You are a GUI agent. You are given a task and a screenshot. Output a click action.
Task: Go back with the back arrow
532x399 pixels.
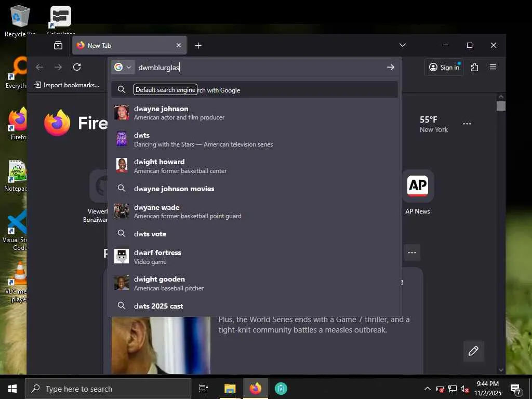[x=39, y=67]
